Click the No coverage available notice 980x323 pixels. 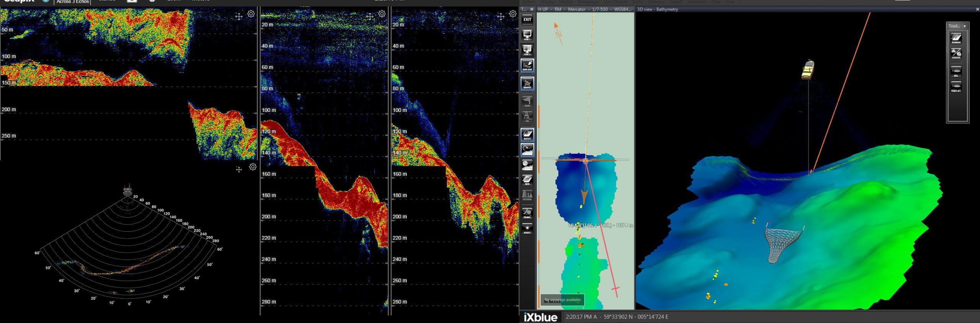tap(562, 300)
